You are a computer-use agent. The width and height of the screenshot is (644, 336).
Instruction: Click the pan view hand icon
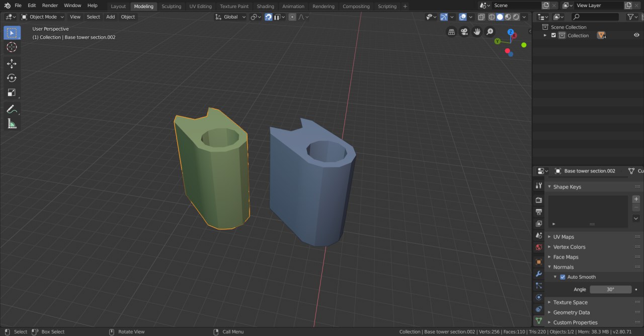(x=477, y=32)
